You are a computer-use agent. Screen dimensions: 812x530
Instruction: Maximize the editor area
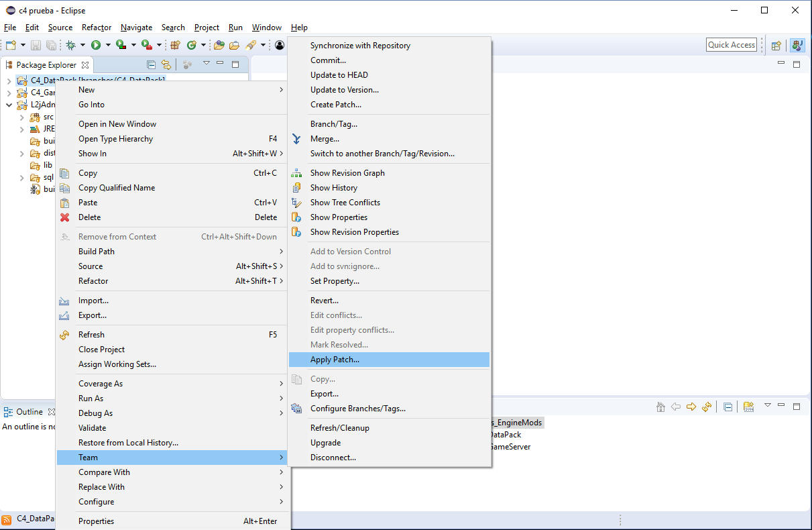pos(797,64)
